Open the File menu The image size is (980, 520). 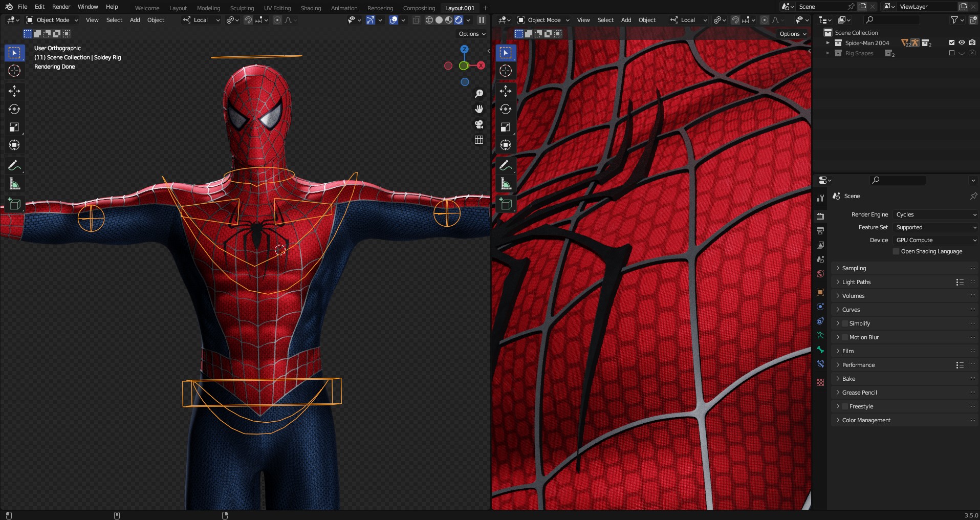tap(23, 7)
